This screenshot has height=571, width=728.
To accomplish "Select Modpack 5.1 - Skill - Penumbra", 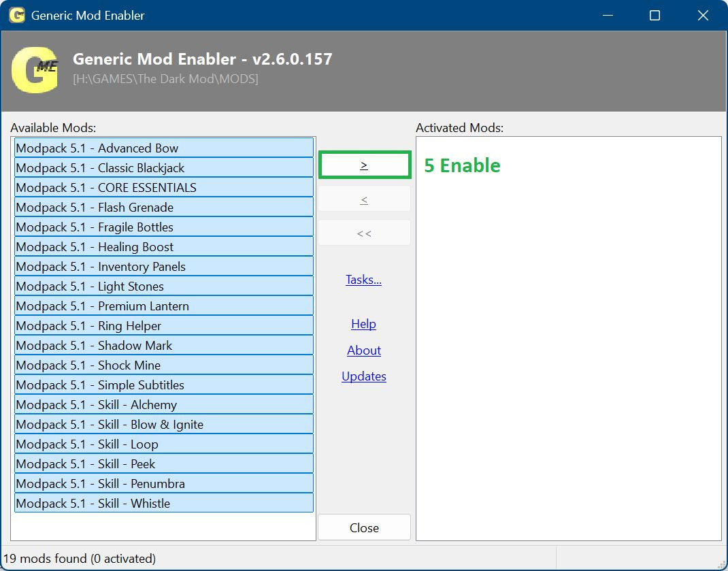I will pyautogui.click(x=164, y=484).
